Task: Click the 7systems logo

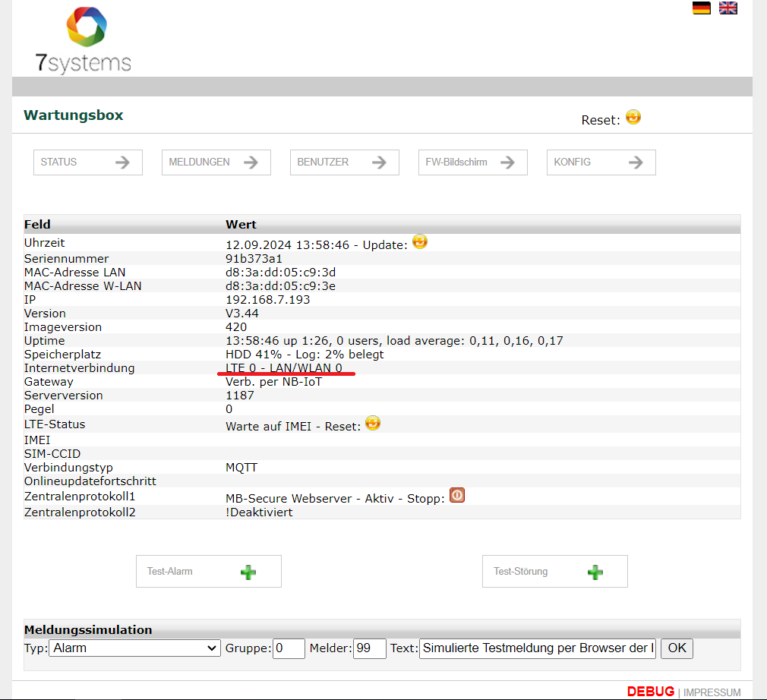Action: point(84,40)
